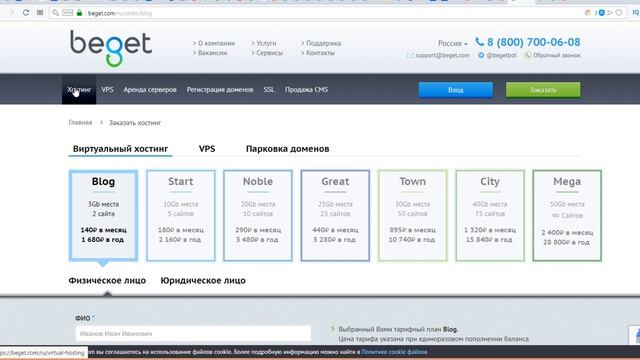Click the search magnifier in the address bar
Screen dimensions: 640x360
coord(55,13)
